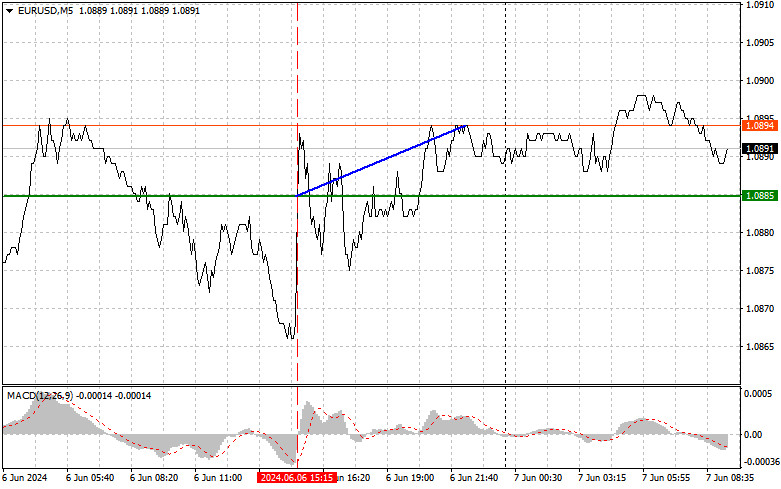Open the chart menu triangle beside EURUSD,M5
The height and width of the screenshot is (489, 781).
pos(9,10)
